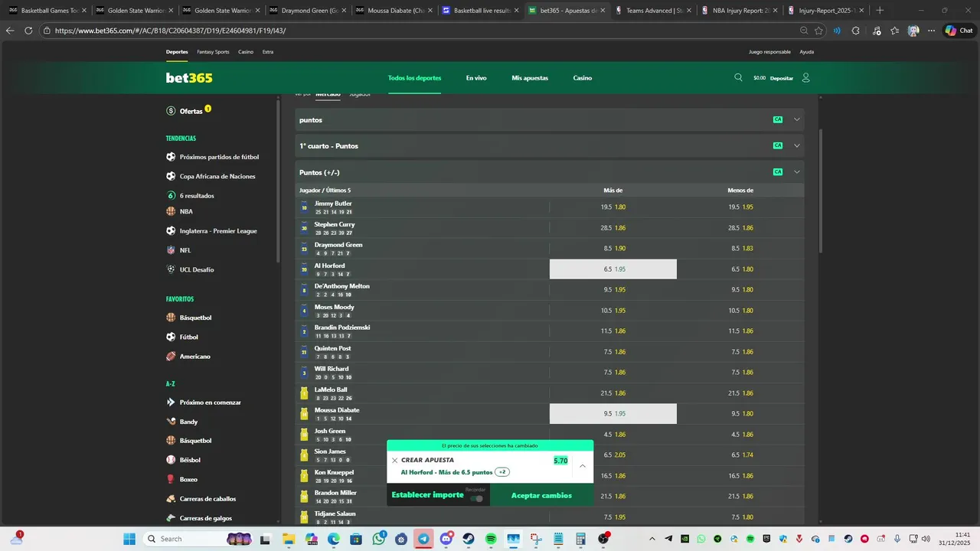Viewport: 980px width, 551px height.
Task: Select Draymond Green Más de 8.5
Action: 613,249
